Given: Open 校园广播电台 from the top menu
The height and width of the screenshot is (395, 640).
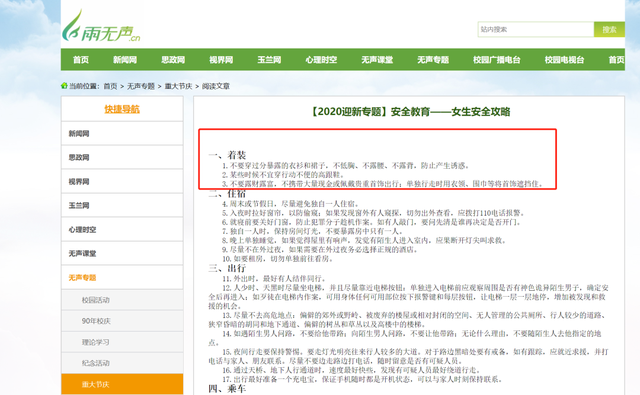Looking at the screenshot, I should click(497, 60).
